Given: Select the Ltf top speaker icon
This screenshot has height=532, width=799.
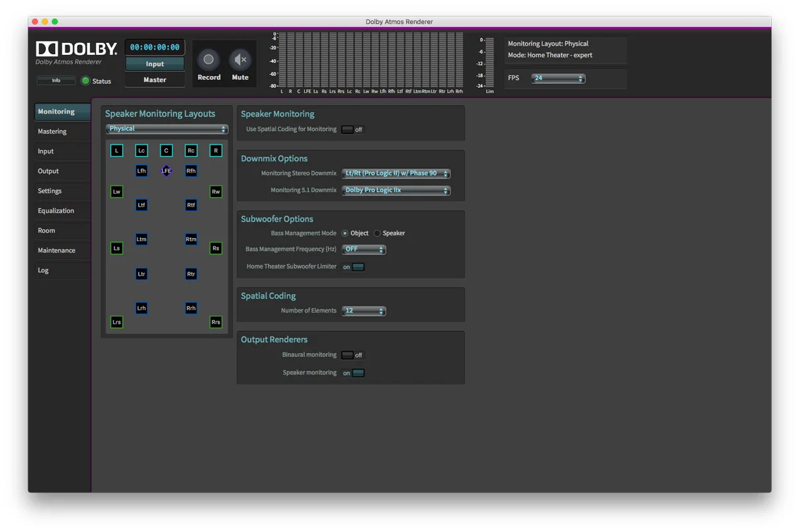Looking at the screenshot, I should pyautogui.click(x=142, y=206).
